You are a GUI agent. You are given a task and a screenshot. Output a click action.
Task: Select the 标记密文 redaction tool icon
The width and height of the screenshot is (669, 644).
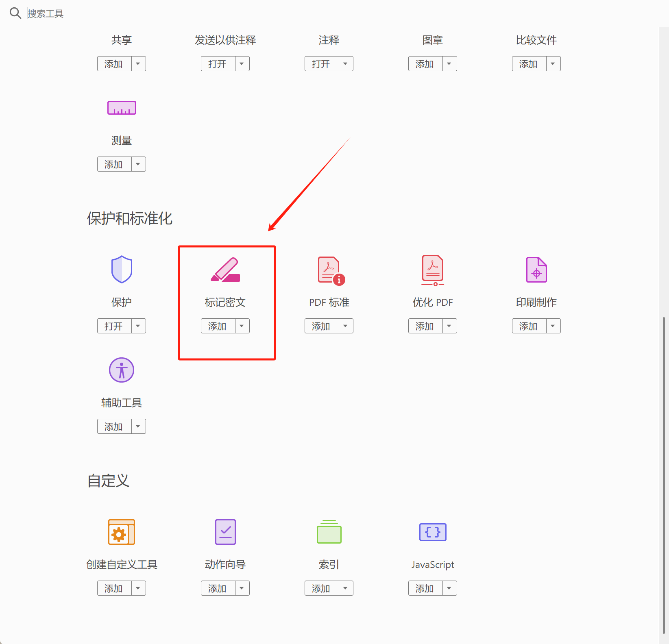(225, 270)
